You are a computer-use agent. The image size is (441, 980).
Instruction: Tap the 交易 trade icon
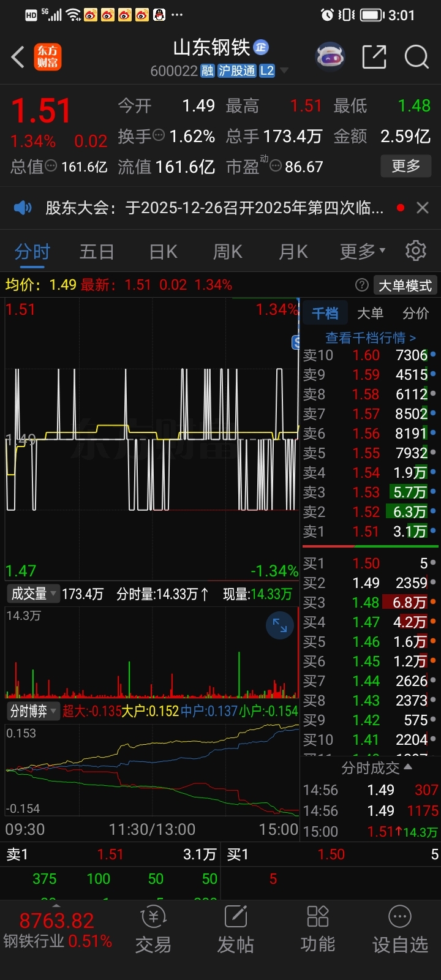click(x=153, y=930)
